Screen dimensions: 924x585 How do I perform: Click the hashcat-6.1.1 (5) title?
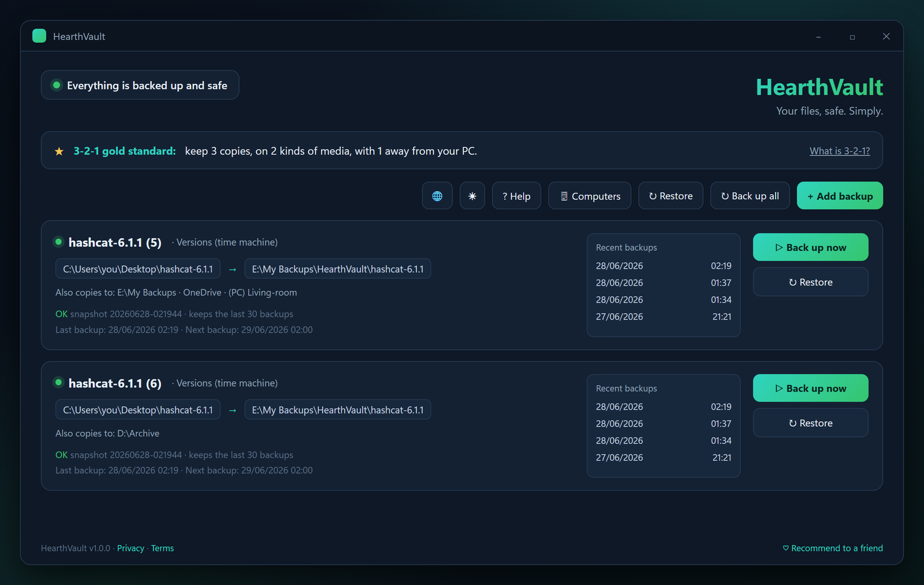115,243
